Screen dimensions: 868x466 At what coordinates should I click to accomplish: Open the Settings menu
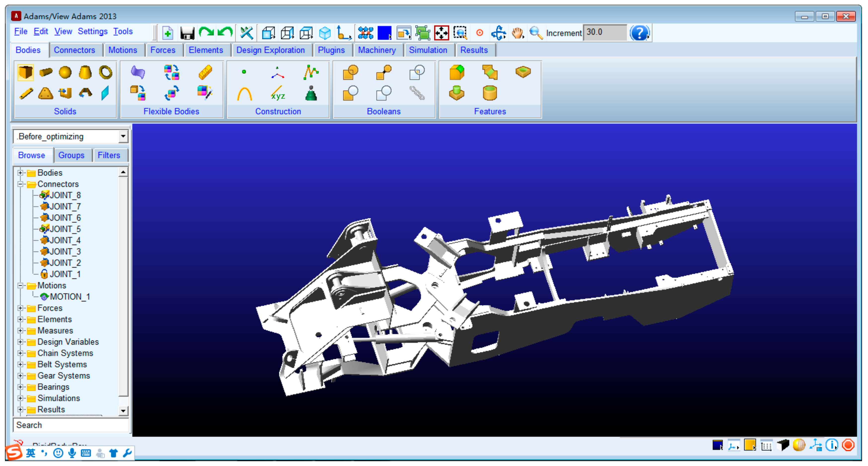click(92, 31)
